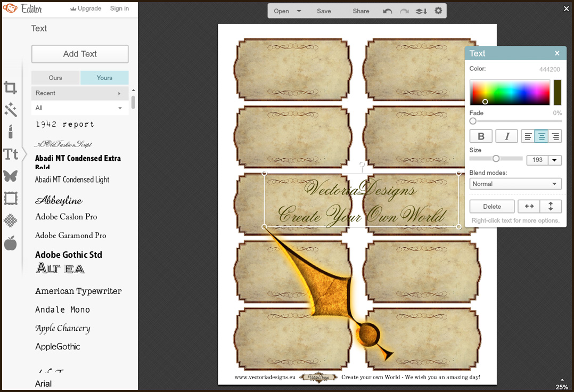Click the Sign in link

click(119, 9)
